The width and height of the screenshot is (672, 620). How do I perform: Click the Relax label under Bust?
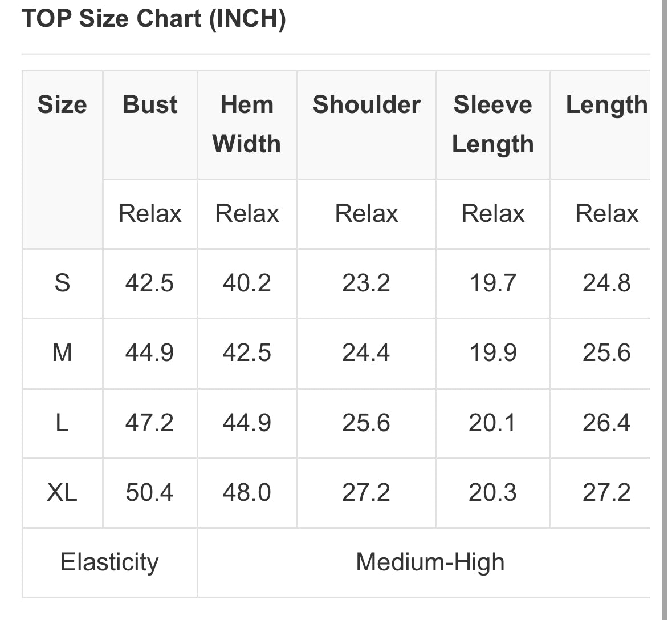point(150,214)
